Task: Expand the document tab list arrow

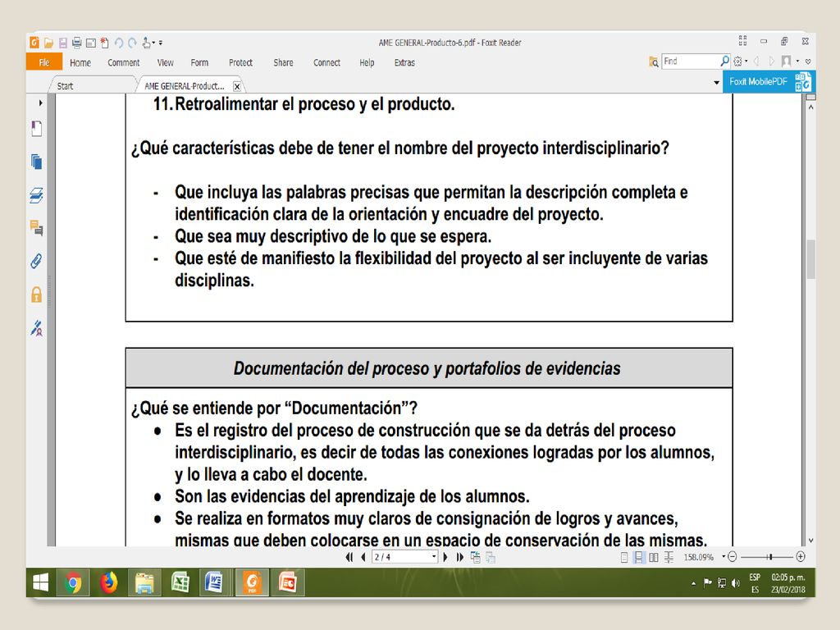Action: pyautogui.click(x=716, y=83)
